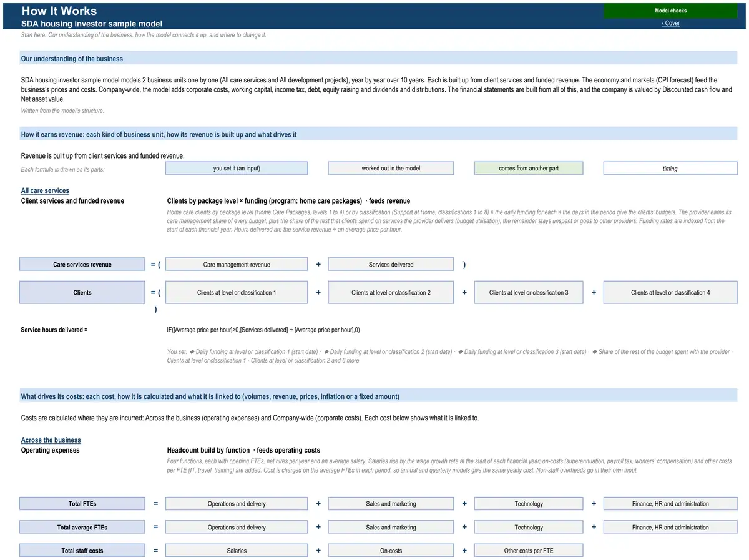The image size is (749, 560).
Task: Click the 'How It Works' page title
Action: click(x=59, y=11)
